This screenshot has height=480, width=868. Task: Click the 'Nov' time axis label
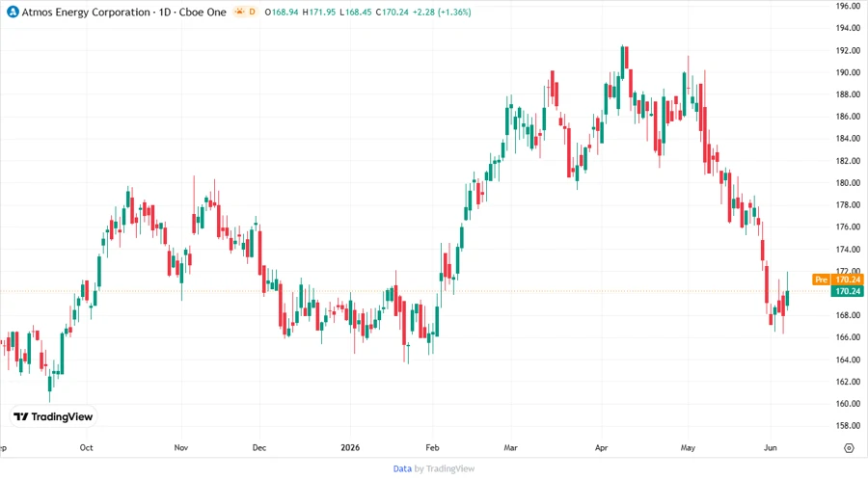(x=181, y=447)
